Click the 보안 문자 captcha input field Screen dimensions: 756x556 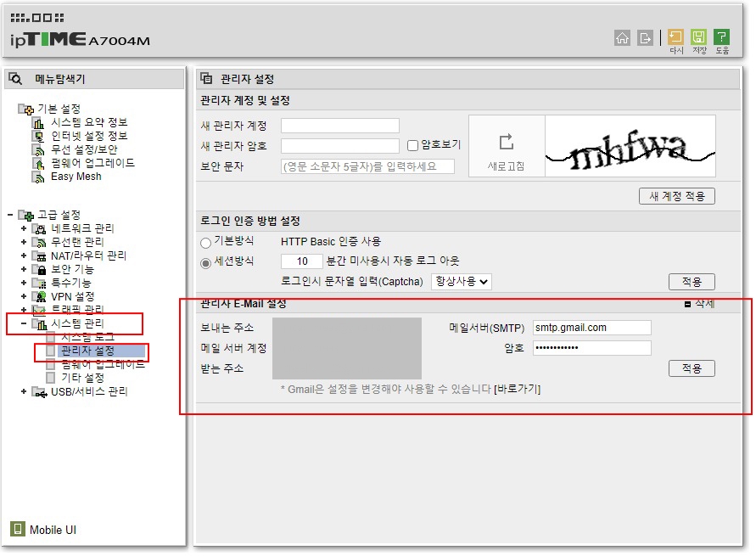pyautogui.click(x=367, y=166)
